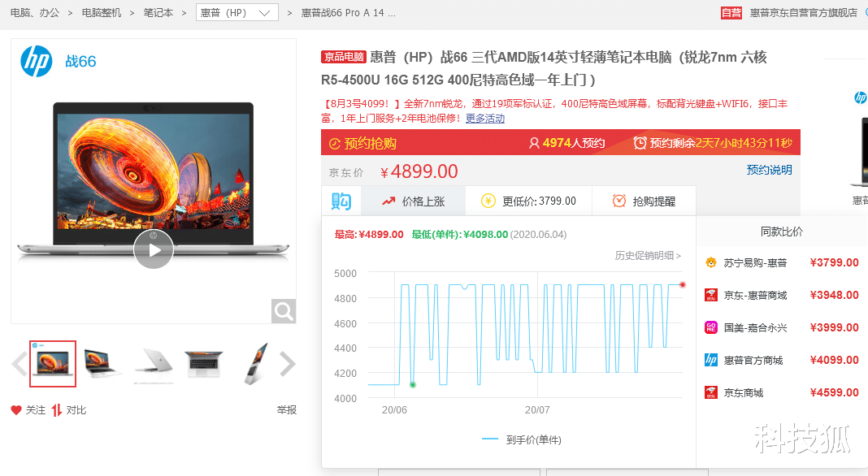Click the 购 plugin icon tab

(341, 201)
